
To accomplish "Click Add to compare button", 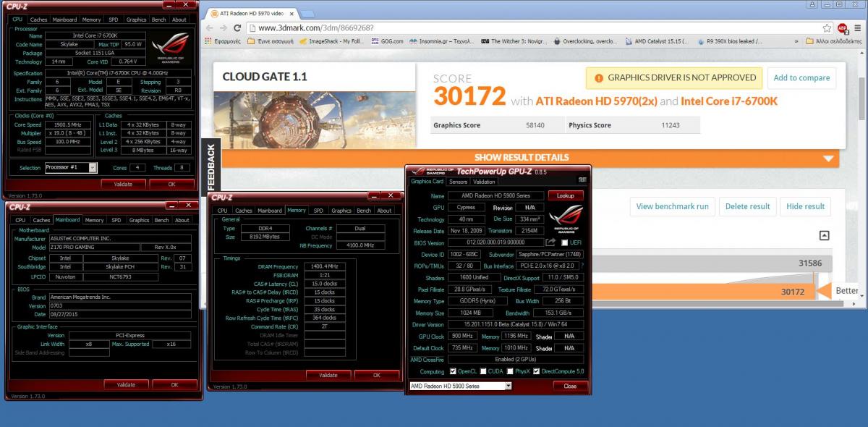I will [x=801, y=77].
